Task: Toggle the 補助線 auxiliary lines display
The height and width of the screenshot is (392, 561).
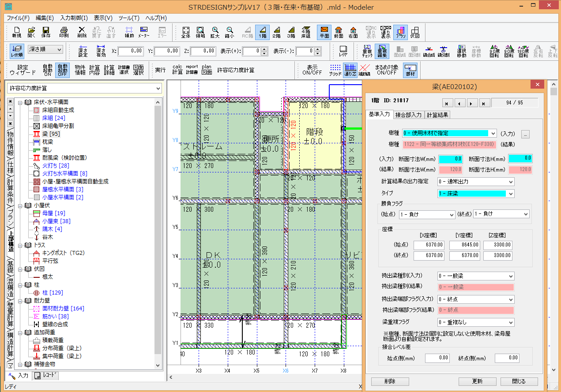Action: point(364,70)
